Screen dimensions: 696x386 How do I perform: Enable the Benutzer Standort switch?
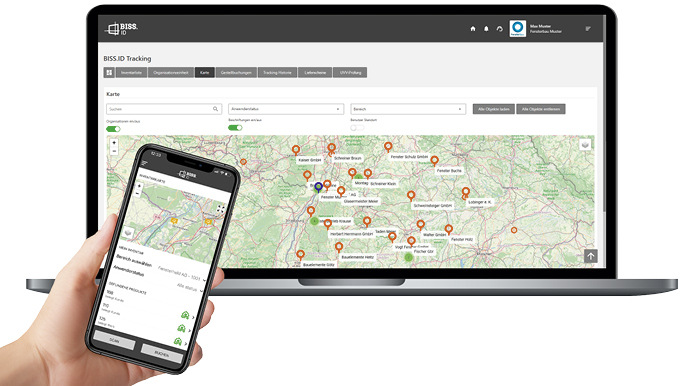[x=357, y=128]
